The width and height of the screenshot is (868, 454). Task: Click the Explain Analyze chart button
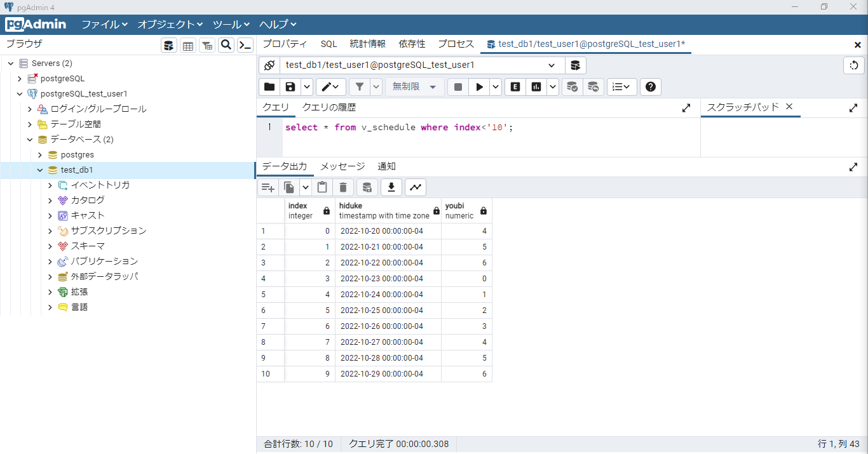[536, 87]
